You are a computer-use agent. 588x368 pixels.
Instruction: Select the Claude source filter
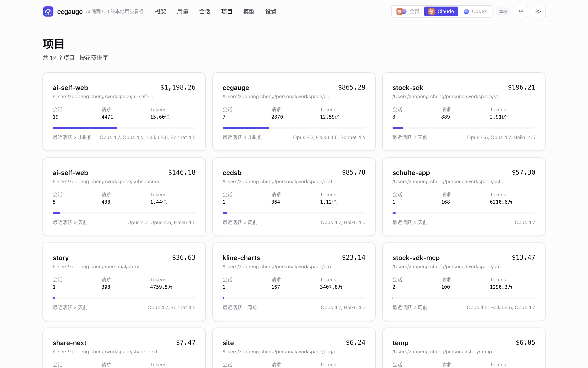pyautogui.click(x=441, y=11)
